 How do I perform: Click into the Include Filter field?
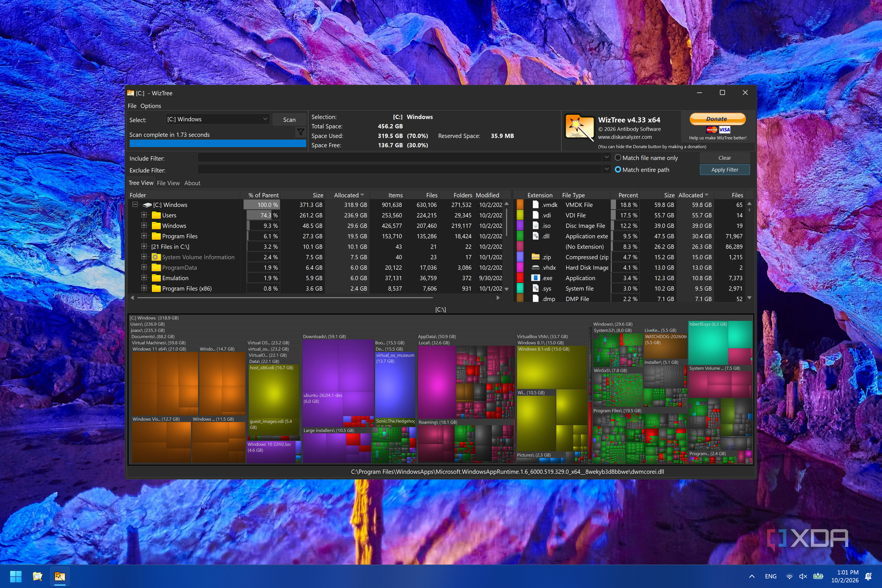pos(400,158)
